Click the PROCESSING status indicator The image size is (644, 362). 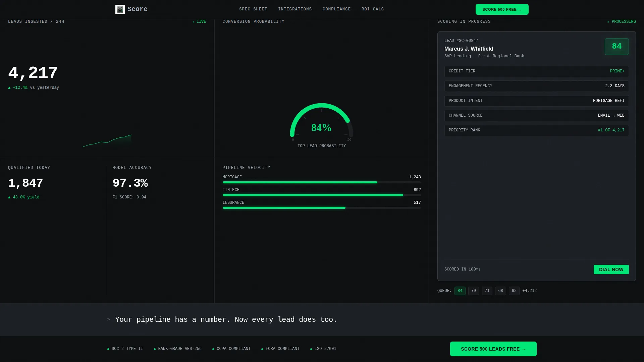tap(622, 22)
